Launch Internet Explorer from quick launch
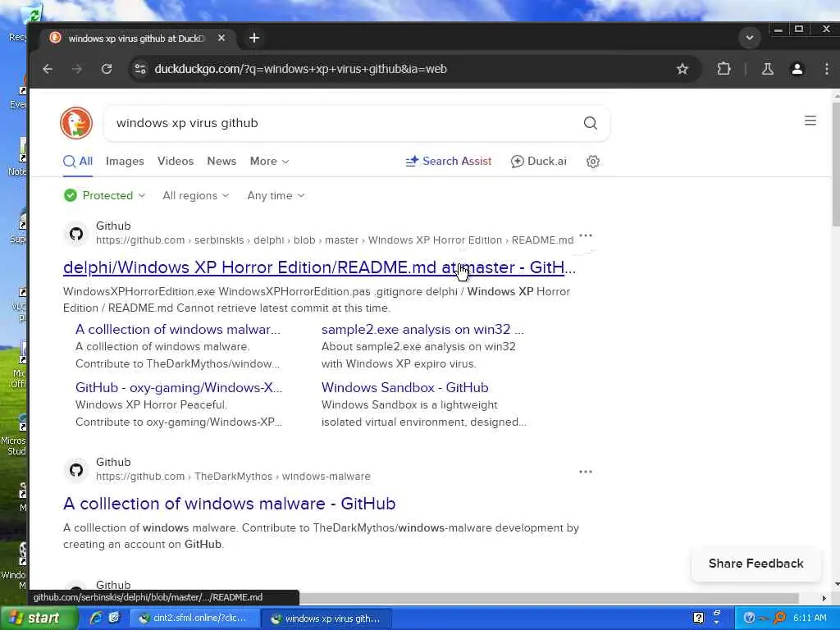 point(95,618)
